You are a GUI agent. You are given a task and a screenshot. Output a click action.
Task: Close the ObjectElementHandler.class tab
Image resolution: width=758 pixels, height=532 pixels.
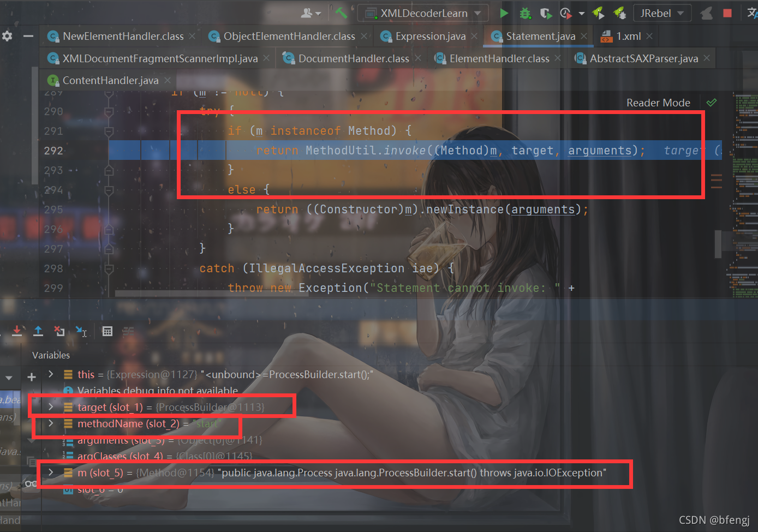click(x=364, y=36)
